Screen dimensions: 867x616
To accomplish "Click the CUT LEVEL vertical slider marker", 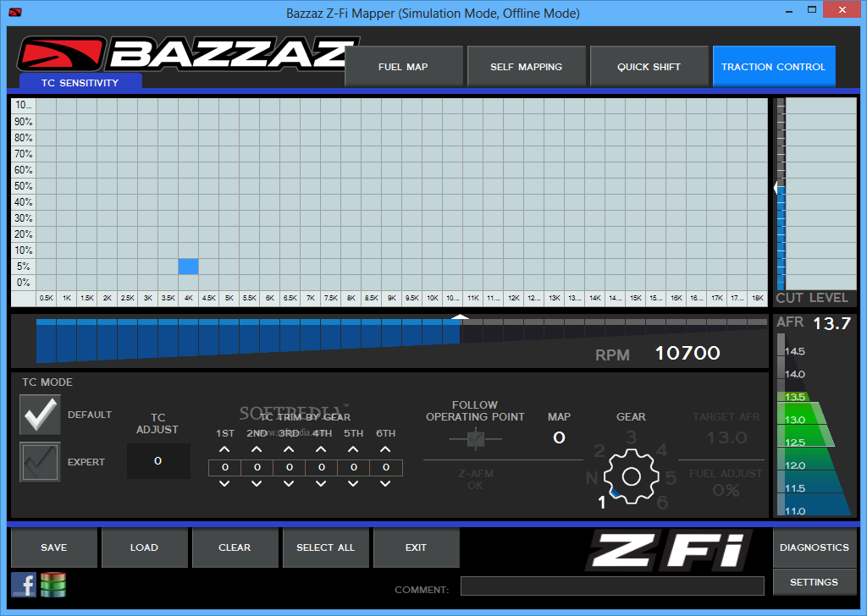I will click(777, 189).
